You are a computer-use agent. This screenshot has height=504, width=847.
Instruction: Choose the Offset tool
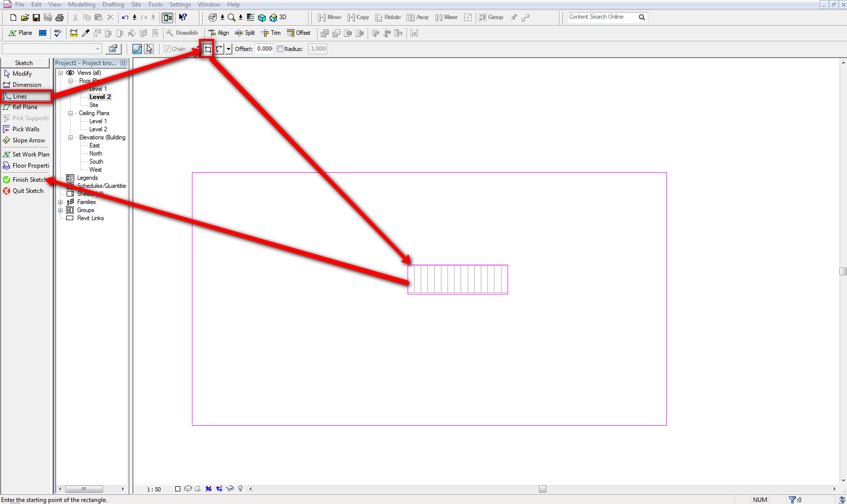tap(298, 33)
